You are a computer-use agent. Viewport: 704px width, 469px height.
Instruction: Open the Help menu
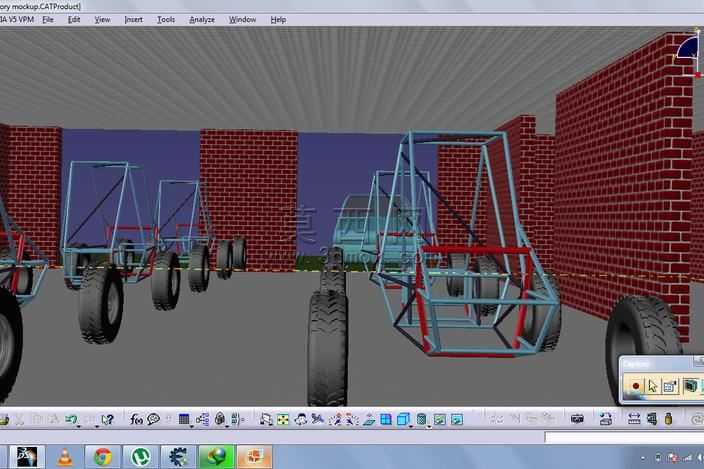pos(278,20)
